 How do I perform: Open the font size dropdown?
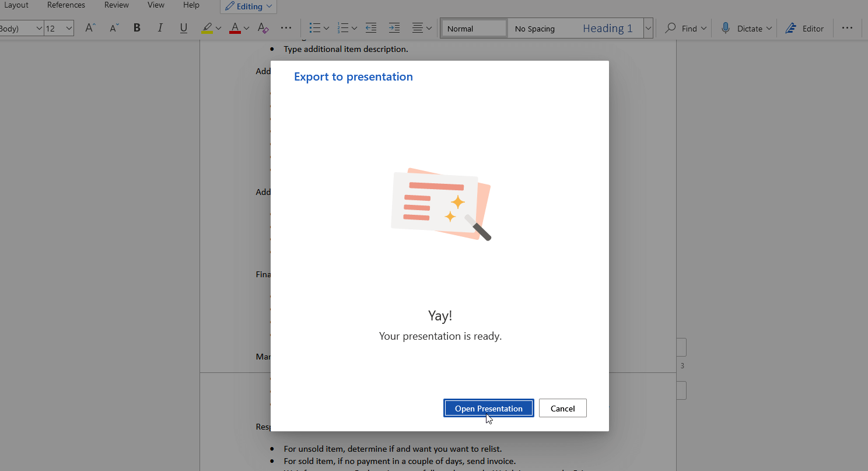pos(69,28)
